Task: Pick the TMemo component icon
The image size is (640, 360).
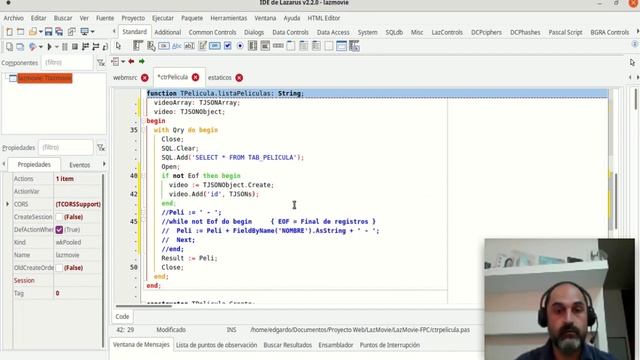Action: coord(202,46)
